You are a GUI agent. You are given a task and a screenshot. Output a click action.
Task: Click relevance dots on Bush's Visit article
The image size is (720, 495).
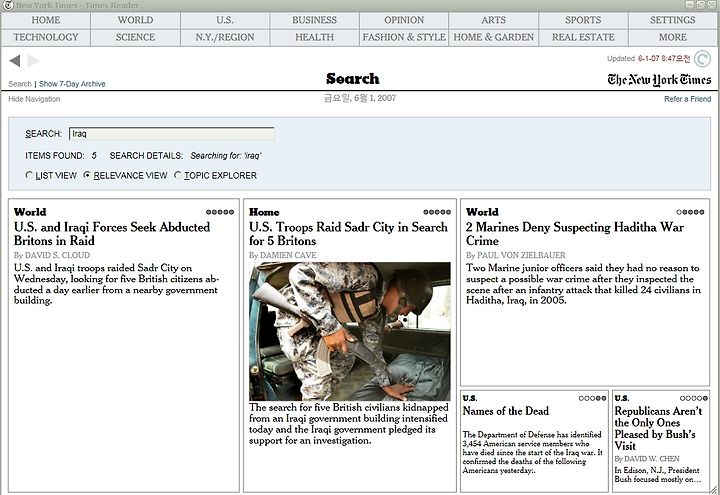click(x=694, y=398)
